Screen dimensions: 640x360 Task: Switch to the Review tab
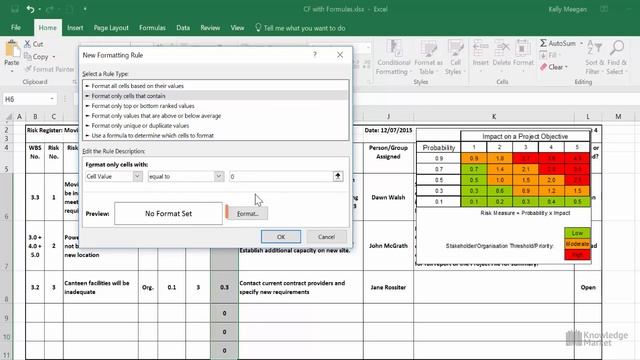point(210,28)
